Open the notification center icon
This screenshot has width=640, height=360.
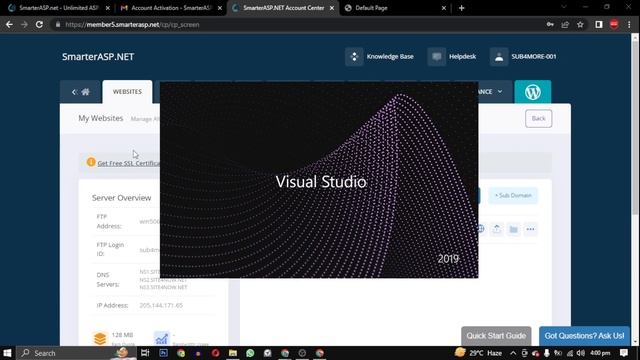tap(623, 353)
